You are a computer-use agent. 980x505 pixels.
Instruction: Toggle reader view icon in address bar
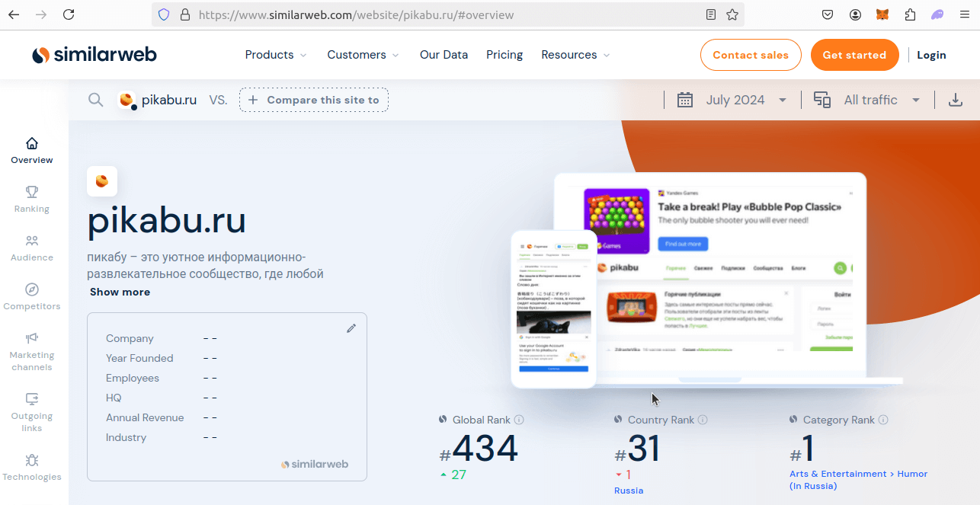(711, 14)
